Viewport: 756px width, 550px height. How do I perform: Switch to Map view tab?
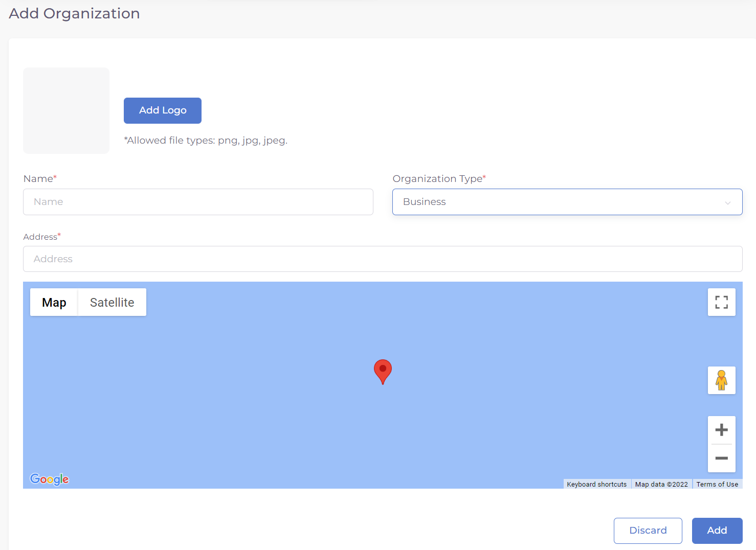tap(54, 302)
